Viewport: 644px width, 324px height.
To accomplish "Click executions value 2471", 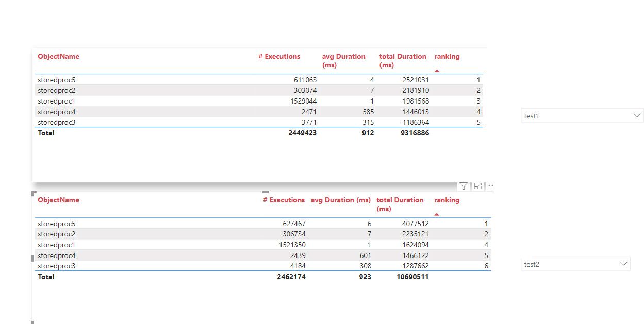I will (x=308, y=112).
